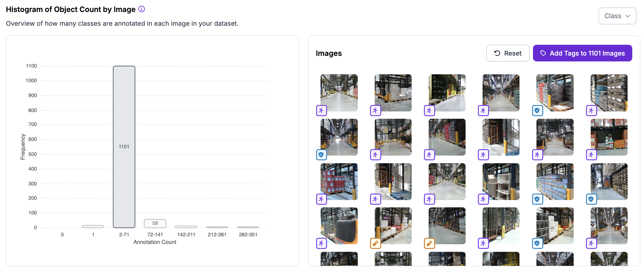Click the 282-351 histogram bar
This screenshot has height=272, width=644.
(248, 227)
